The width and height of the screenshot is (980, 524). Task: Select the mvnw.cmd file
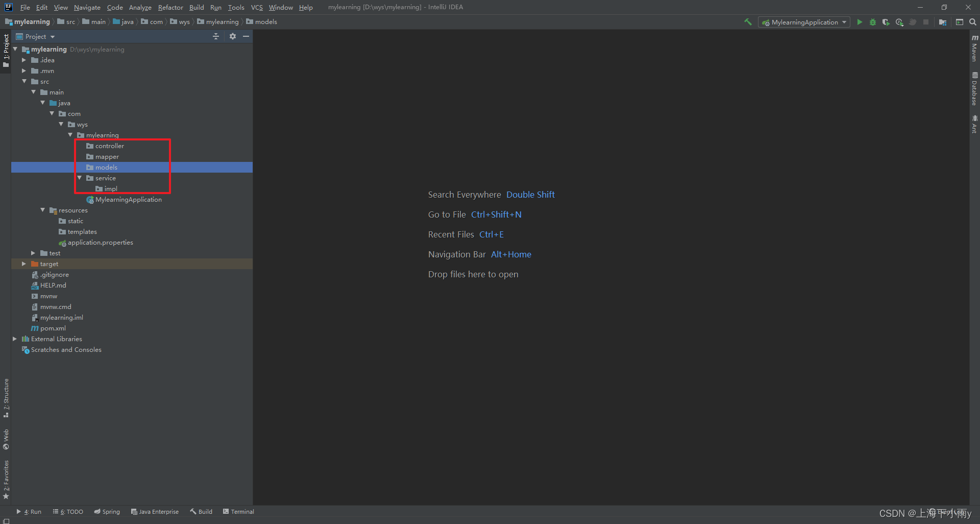52,307
